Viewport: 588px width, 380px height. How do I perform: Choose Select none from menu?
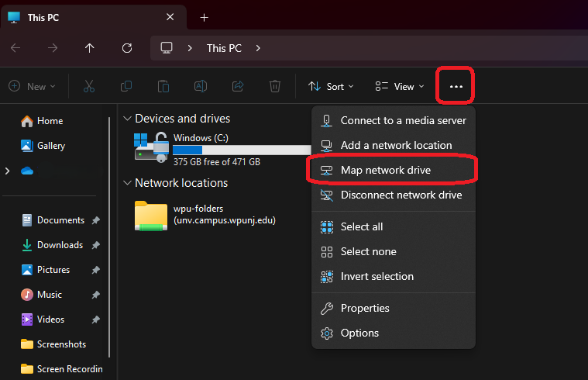[x=394, y=251]
